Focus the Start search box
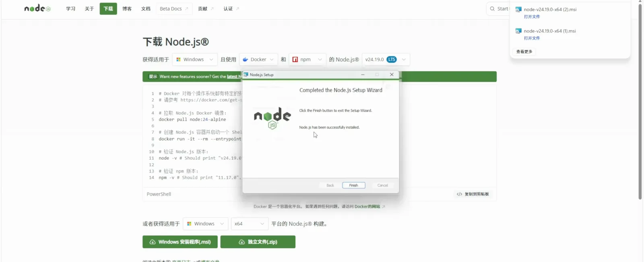The image size is (644, 262). [498, 8]
